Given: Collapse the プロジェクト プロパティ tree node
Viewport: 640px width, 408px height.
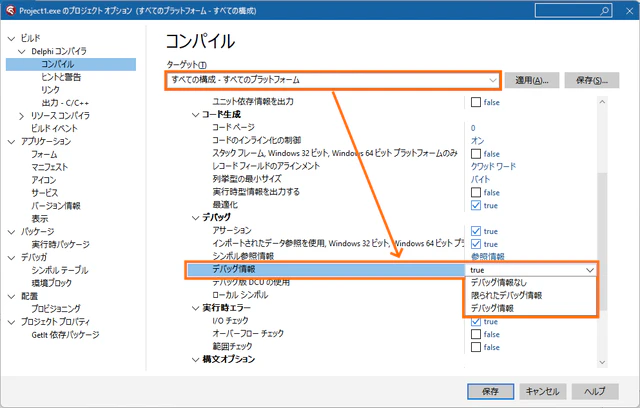Looking at the screenshot, I should (x=11, y=322).
